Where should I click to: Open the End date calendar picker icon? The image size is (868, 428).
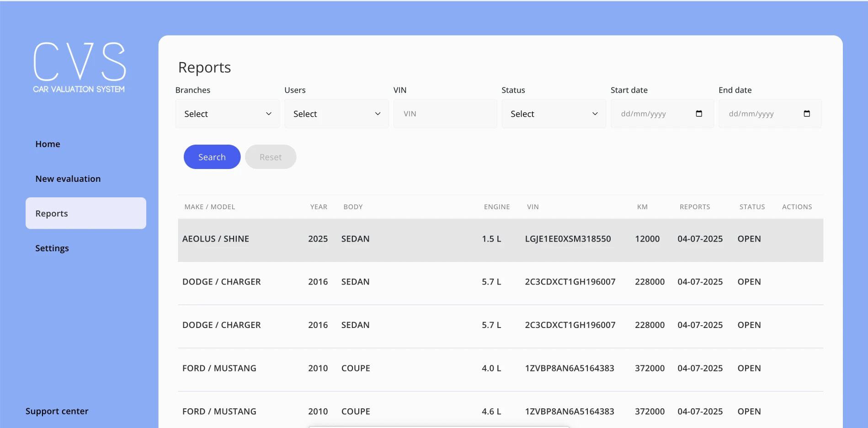click(806, 114)
